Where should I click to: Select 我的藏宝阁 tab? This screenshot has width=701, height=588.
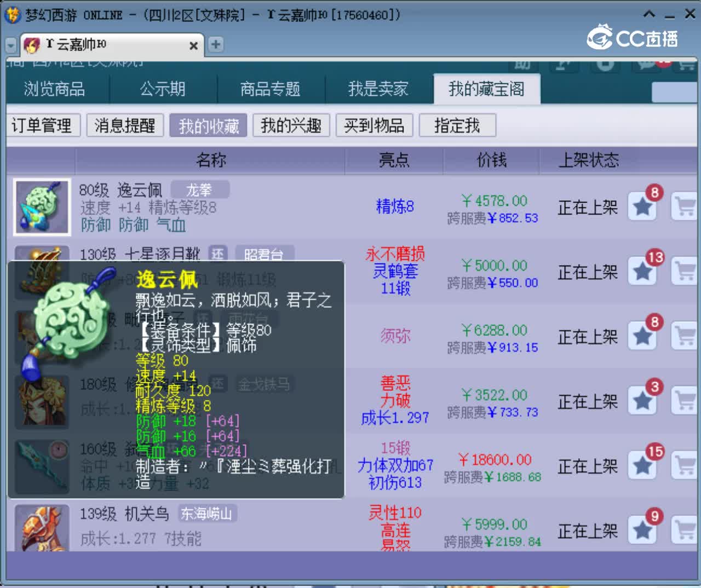[487, 89]
